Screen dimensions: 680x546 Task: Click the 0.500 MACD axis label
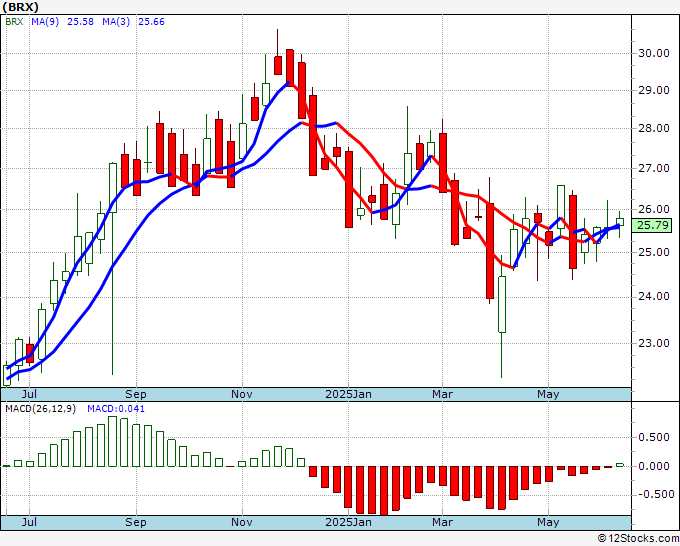654,437
